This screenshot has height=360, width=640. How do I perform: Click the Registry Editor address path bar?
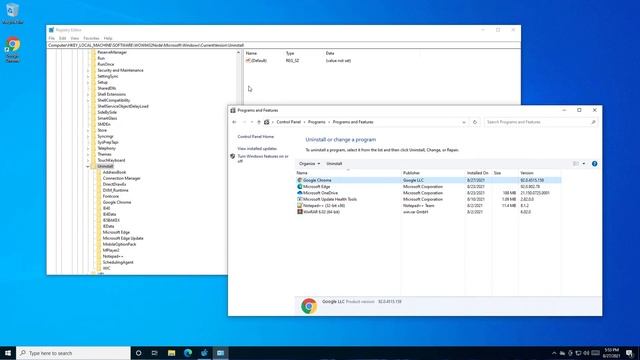pos(284,45)
